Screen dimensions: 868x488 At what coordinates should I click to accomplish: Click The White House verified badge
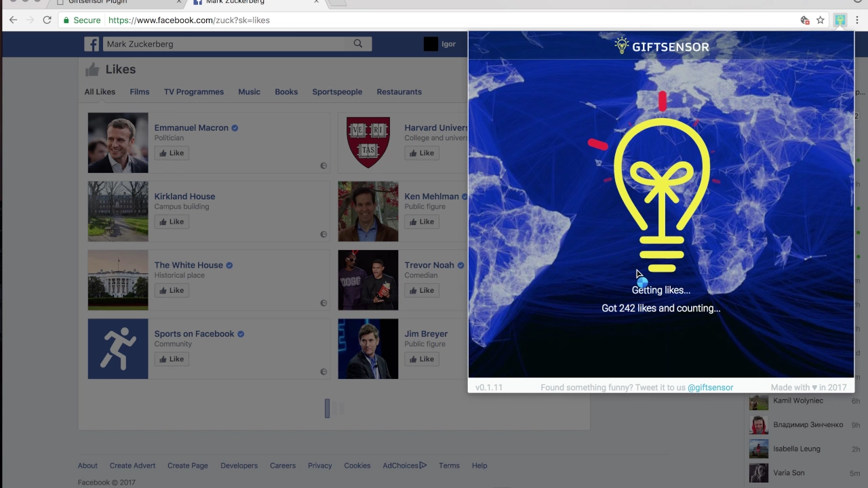point(229,265)
